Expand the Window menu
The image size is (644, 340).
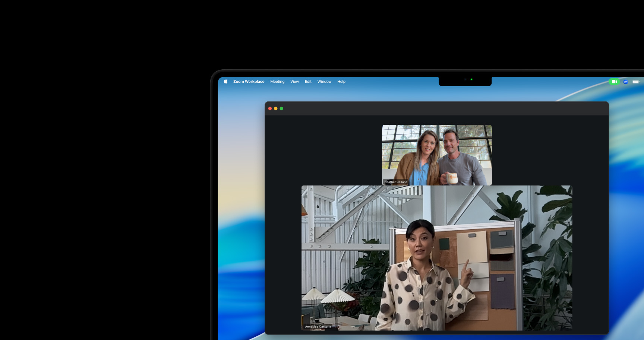[x=324, y=82]
